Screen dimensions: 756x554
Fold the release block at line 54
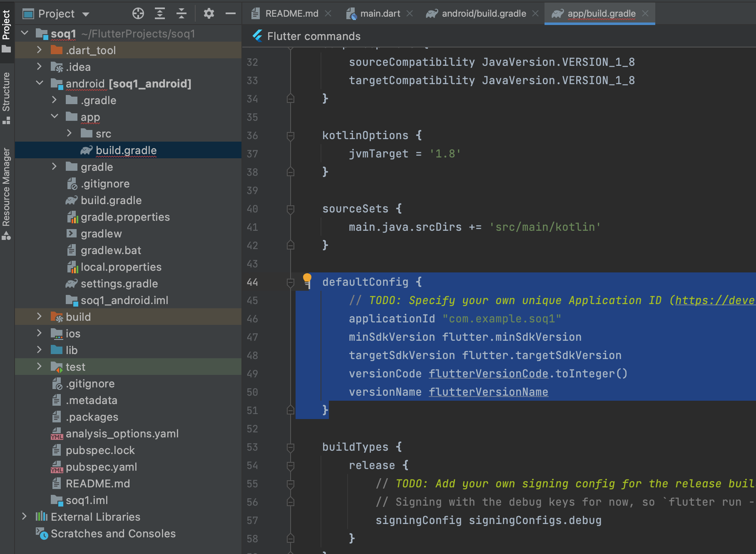(291, 466)
